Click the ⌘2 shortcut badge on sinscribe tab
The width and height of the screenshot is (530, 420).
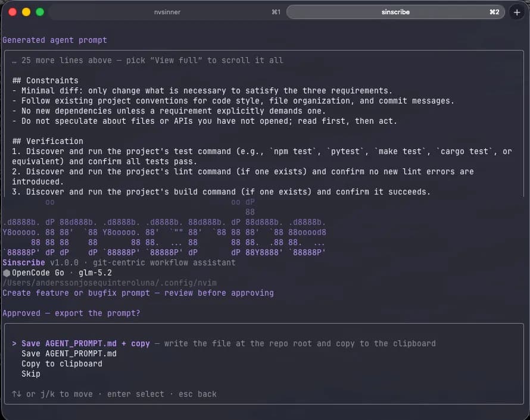click(494, 12)
